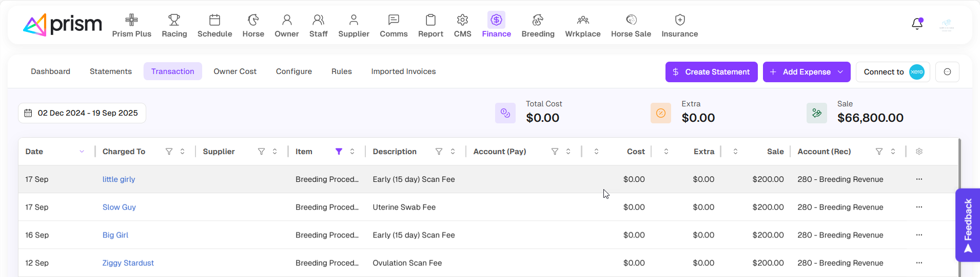Viewport: 980px width, 277px height.
Task: Open the Breeding module icon
Action: [537, 21]
